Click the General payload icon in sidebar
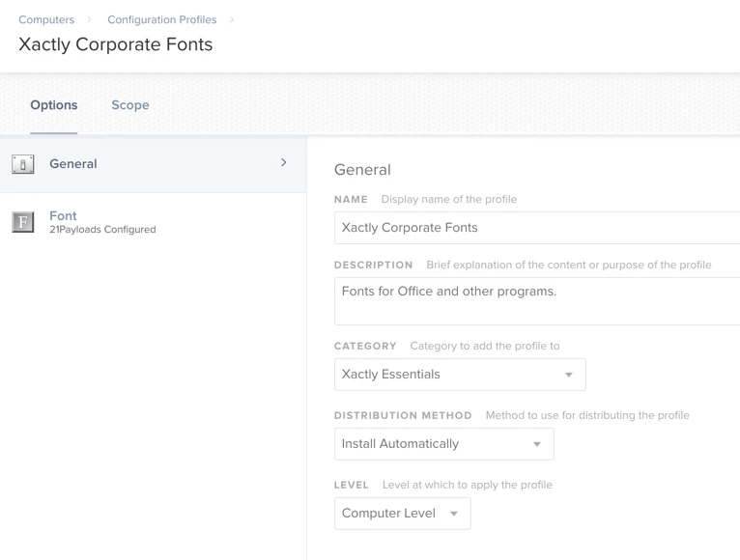The width and height of the screenshot is (740, 560). pyautogui.click(x=23, y=164)
